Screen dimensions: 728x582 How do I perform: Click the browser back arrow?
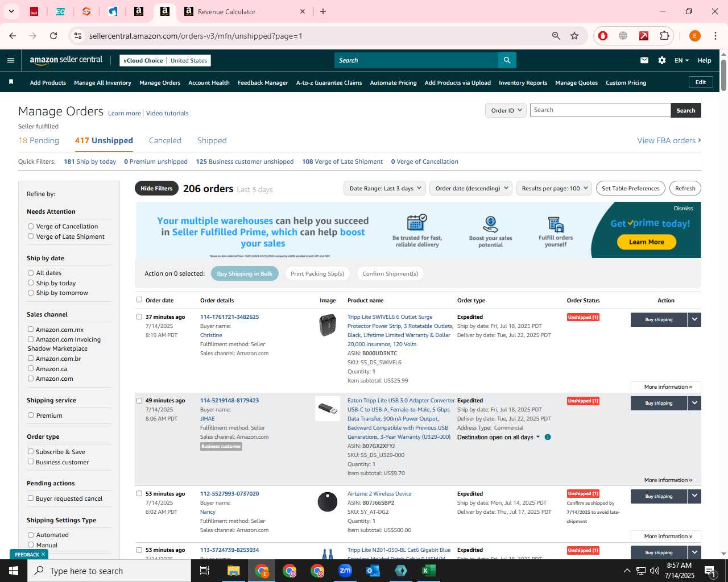click(x=13, y=36)
